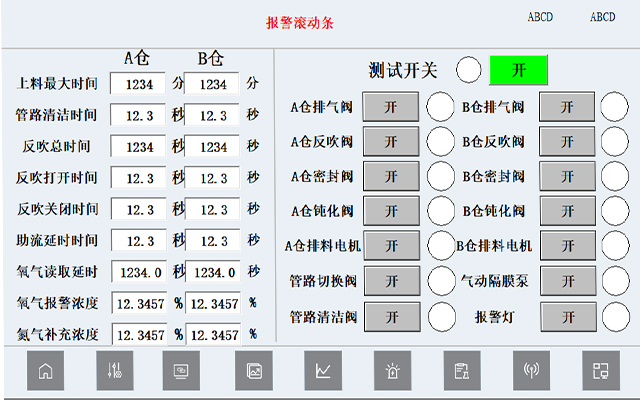Switch on 管路切换阀
640x400 pixels.
tap(390, 280)
